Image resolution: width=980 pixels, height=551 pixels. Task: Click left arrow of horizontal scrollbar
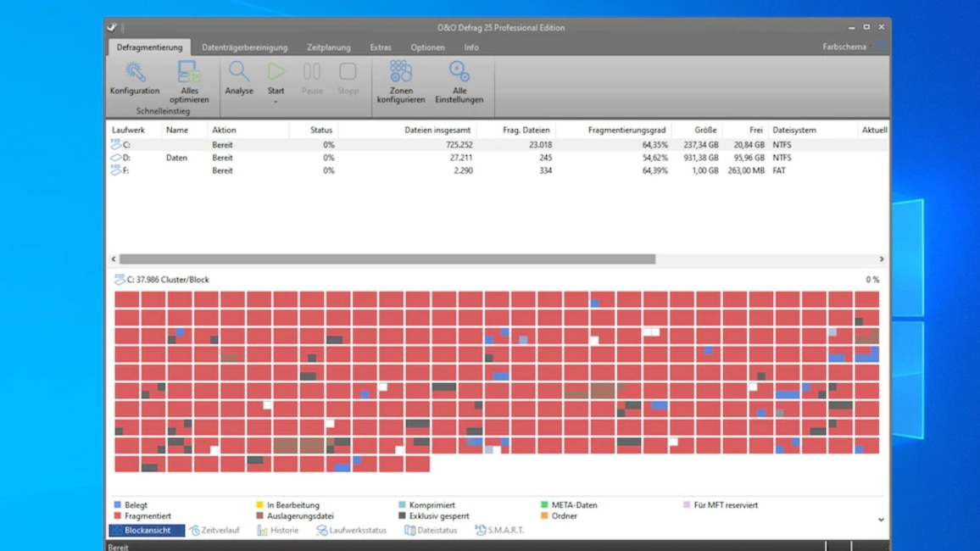tap(113, 259)
